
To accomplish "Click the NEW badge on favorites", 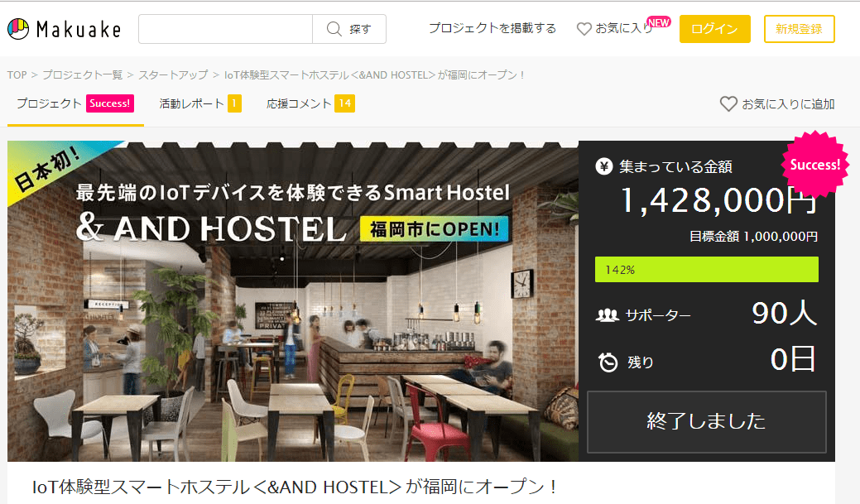I will click(x=658, y=22).
